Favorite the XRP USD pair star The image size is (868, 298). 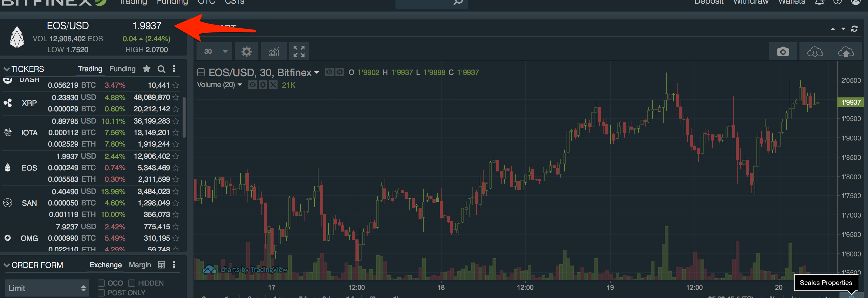tap(176, 97)
